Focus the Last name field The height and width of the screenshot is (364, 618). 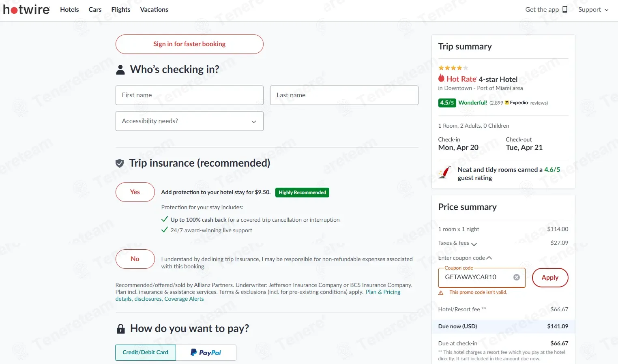(x=344, y=95)
